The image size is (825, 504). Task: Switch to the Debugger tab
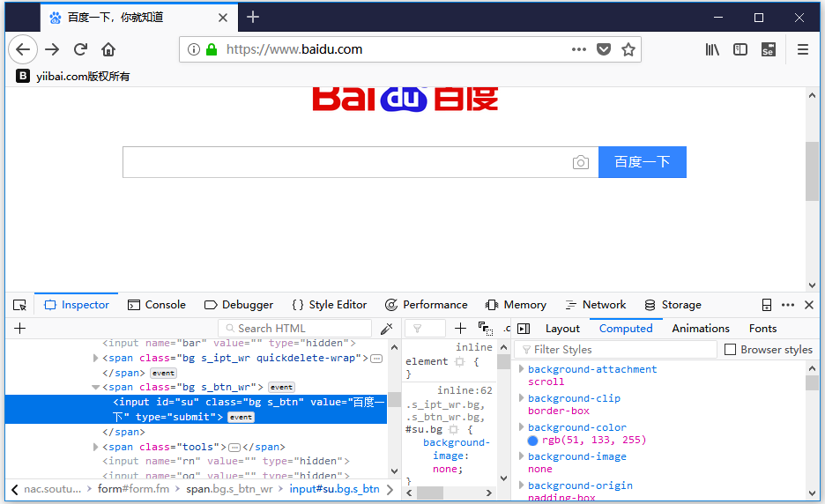(x=239, y=305)
